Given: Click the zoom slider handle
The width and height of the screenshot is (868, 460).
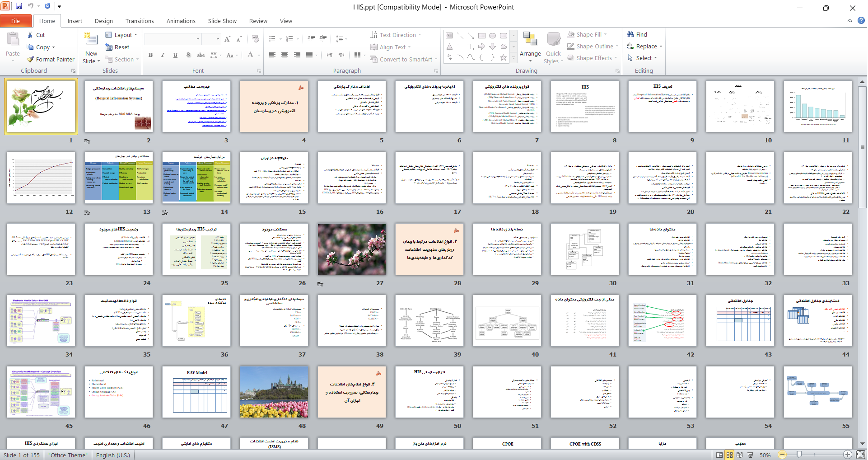Looking at the screenshot, I should (799, 455).
